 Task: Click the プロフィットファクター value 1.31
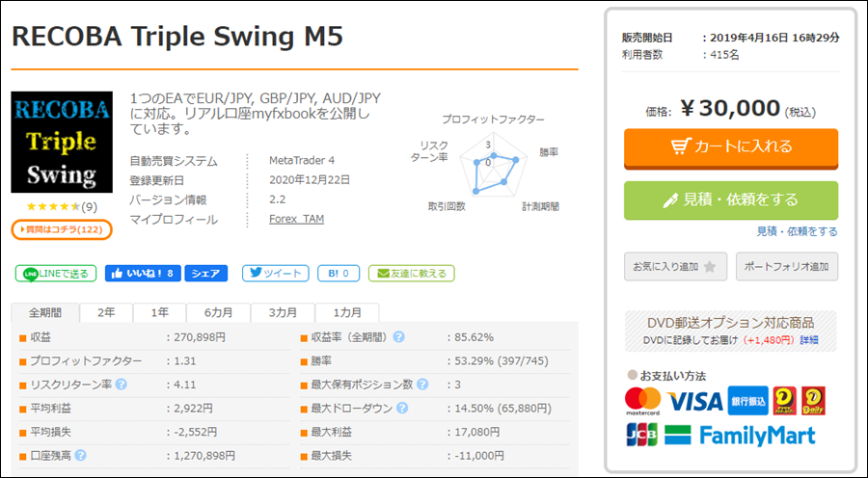click(x=185, y=360)
